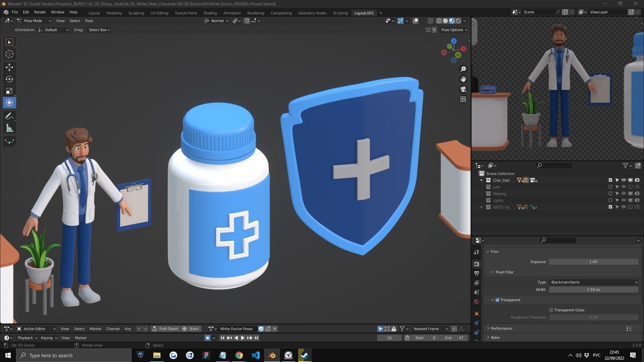Select the Move tool in toolbar
Screen dimensions: 644x362
[x=9, y=67]
